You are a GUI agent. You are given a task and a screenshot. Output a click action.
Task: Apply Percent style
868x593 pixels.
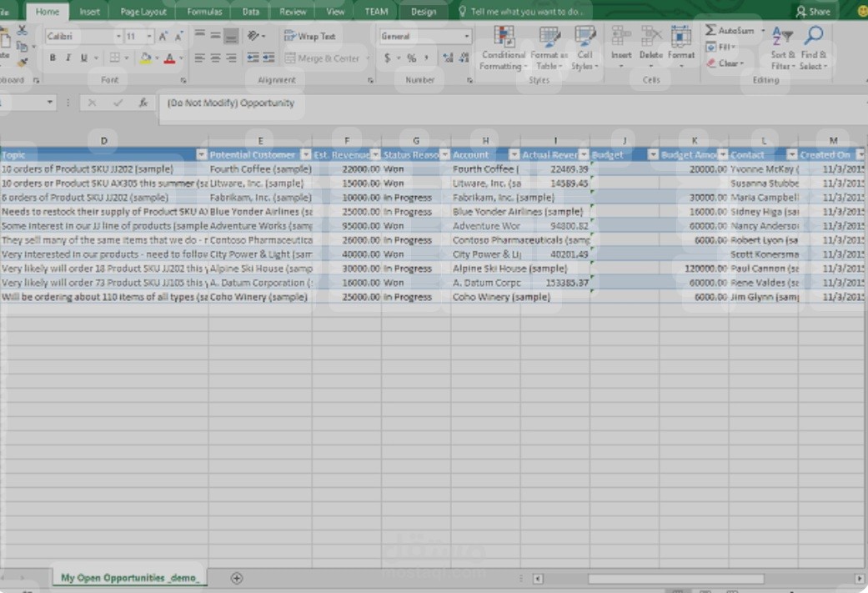click(411, 58)
